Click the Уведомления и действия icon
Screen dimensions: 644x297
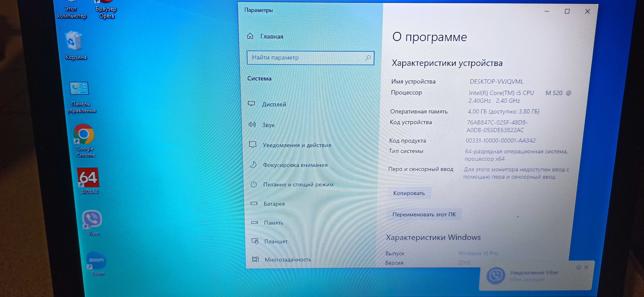[253, 144]
